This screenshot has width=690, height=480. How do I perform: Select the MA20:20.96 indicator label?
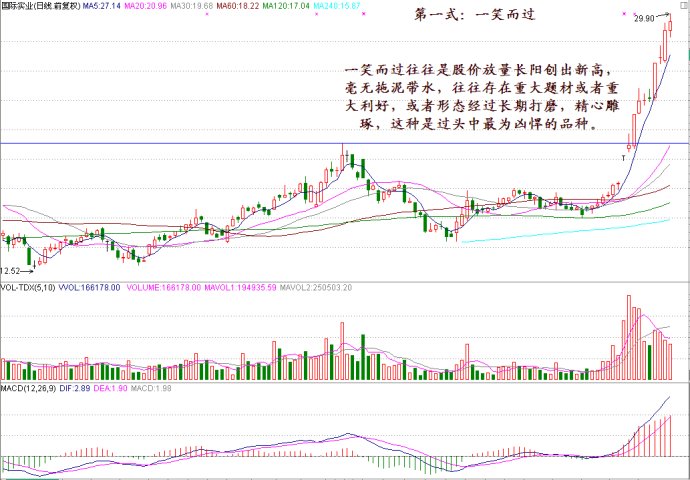tap(146, 6)
